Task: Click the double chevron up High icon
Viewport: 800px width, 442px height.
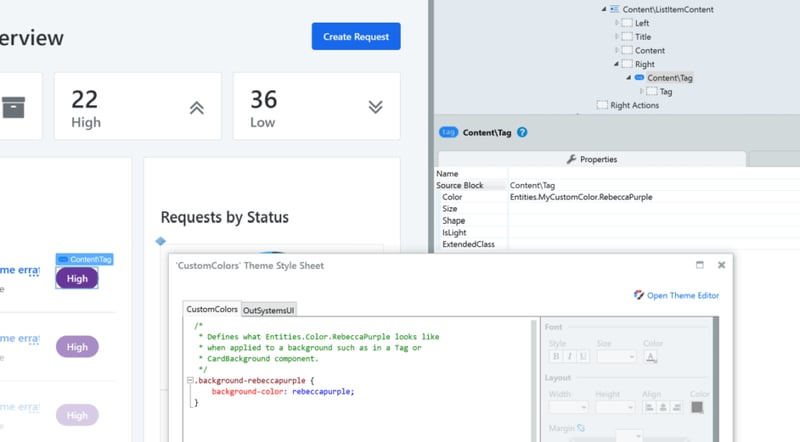Action: [x=197, y=107]
